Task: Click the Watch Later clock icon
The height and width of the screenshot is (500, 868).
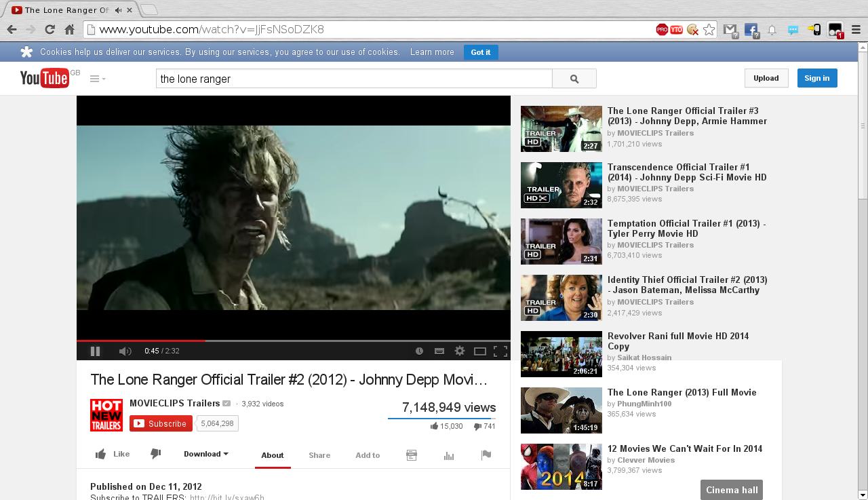Action: pyautogui.click(x=419, y=351)
